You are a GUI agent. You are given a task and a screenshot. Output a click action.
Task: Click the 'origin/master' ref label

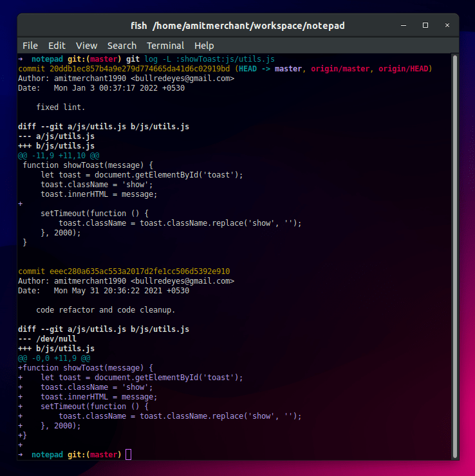[340, 69]
